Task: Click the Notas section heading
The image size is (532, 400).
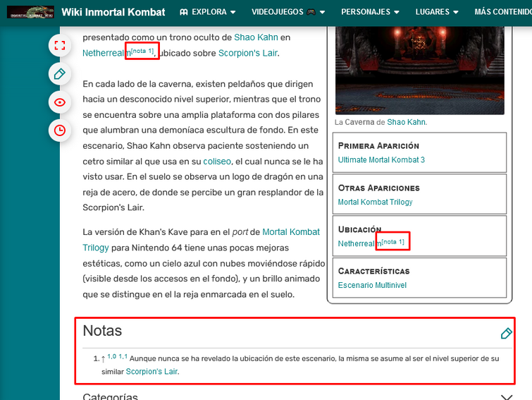Action: [102, 331]
